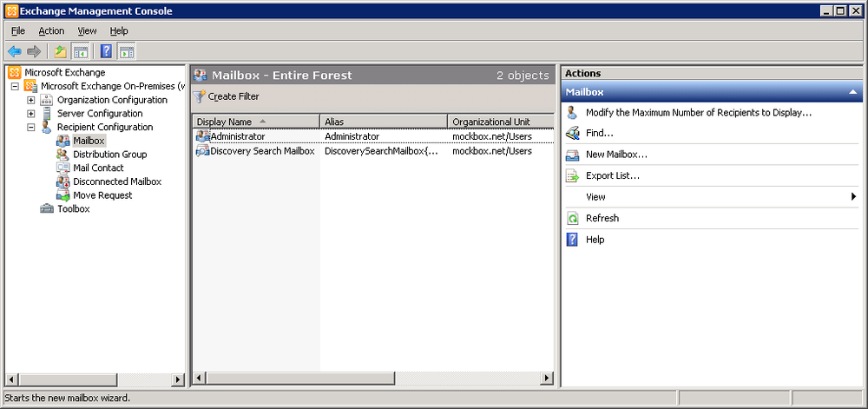Click the Toolbox icon in tree
Viewport: 868px width, 409px height.
[47, 208]
